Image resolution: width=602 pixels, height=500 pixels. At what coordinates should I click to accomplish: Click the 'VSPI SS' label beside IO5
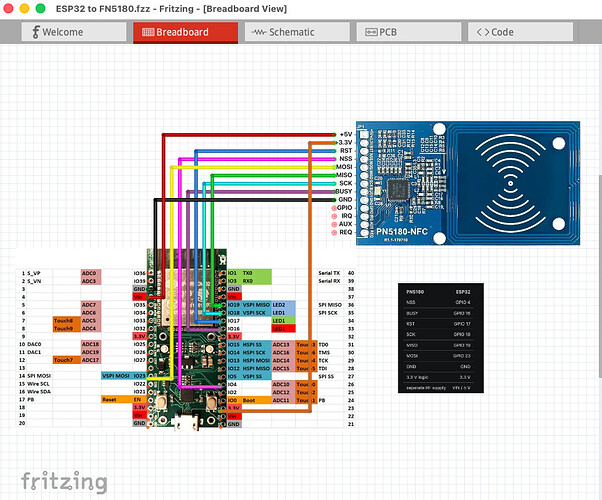point(252,376)
